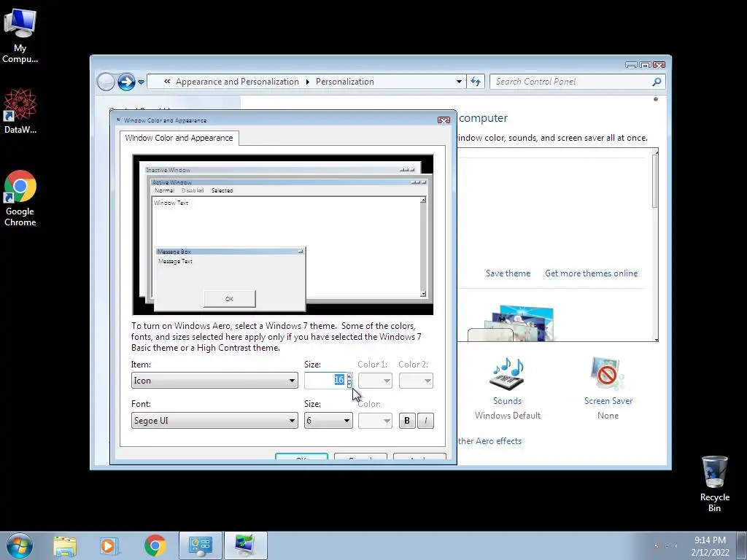Increase the item Size spinner
This screenshot has height=560, width=747.
(x=349, y=377)
